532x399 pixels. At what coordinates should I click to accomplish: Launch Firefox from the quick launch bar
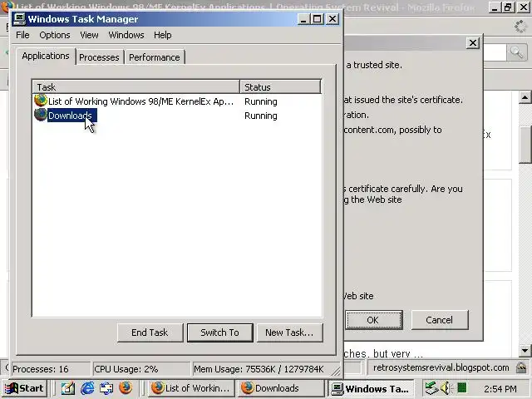[126, 387]
